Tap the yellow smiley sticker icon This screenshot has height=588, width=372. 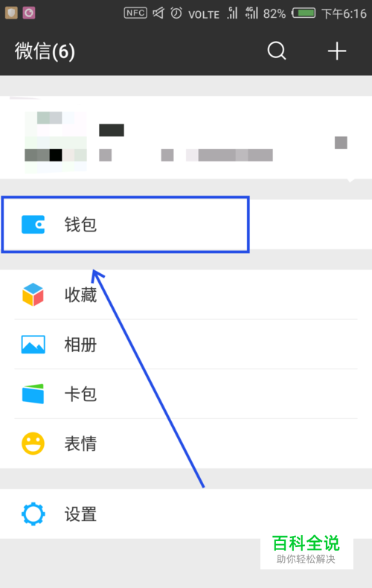point(33,444)
